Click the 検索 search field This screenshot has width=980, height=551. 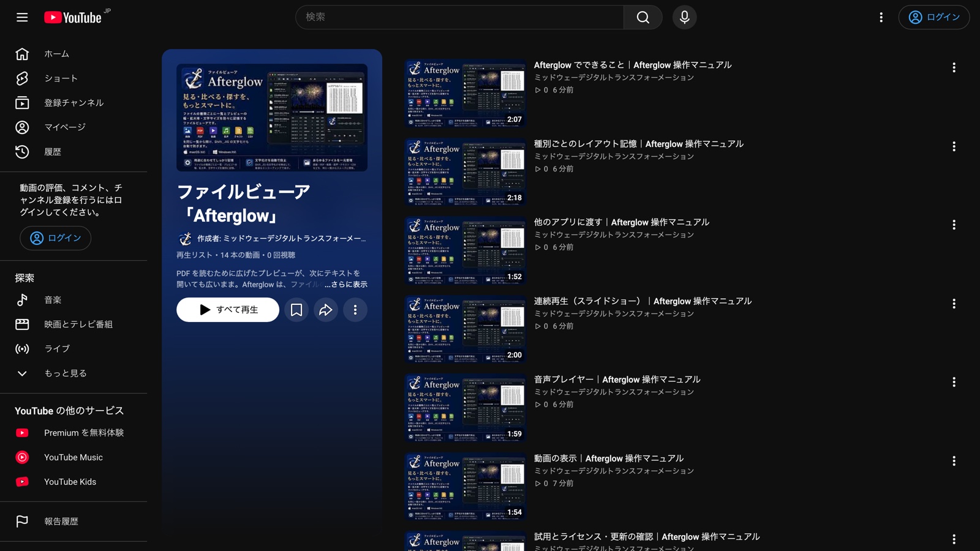[459, 17]
